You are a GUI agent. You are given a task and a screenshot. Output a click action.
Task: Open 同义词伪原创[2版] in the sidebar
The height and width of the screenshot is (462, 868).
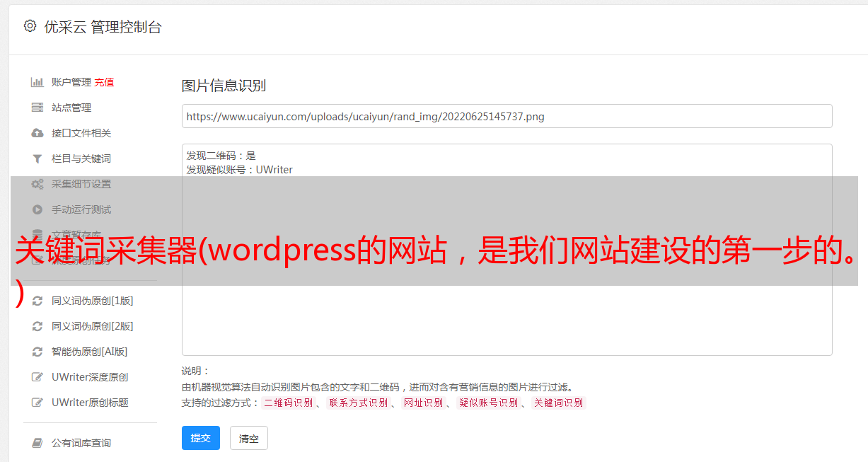click(x=93, y=326)
